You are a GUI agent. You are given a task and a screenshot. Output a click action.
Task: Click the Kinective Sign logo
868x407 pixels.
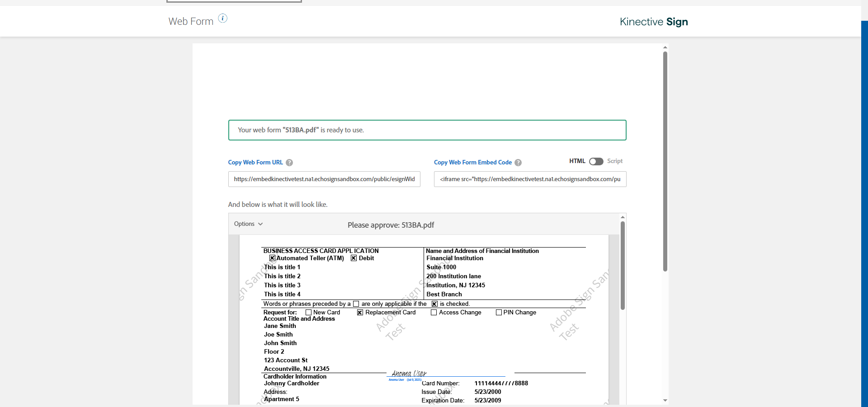[x=654, y=22]
